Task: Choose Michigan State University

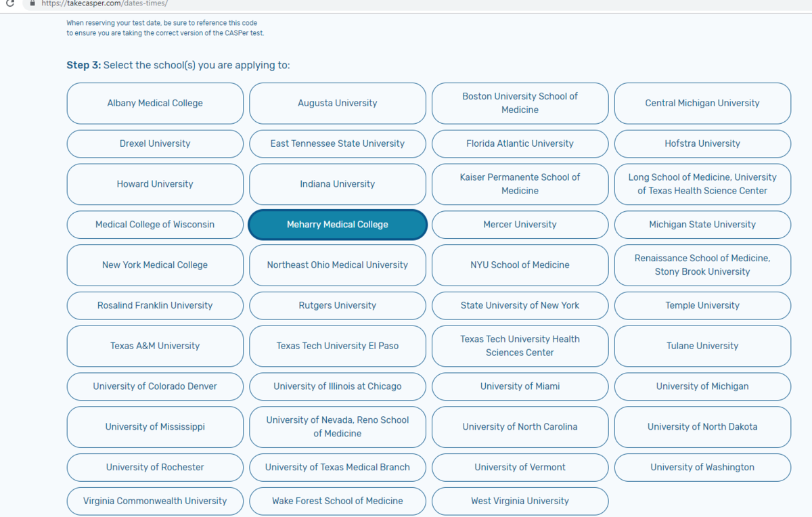Action: (x=702, y=225)
